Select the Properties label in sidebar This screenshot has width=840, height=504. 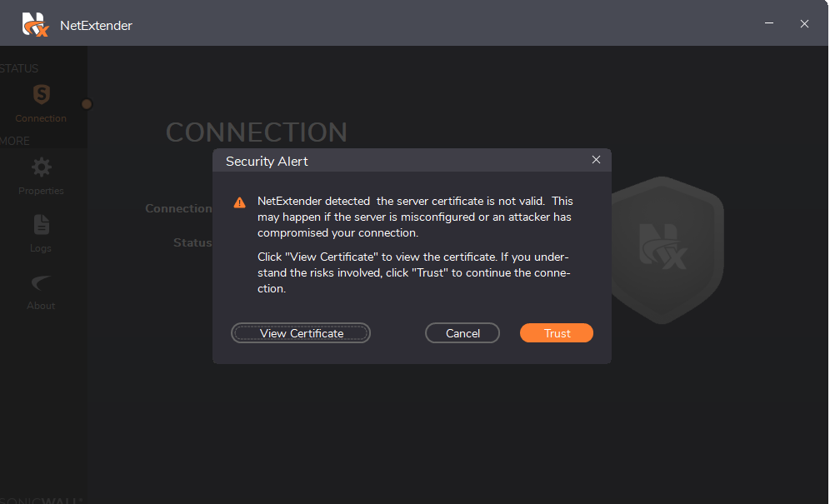pyautogui.click(x=41, y=191)
